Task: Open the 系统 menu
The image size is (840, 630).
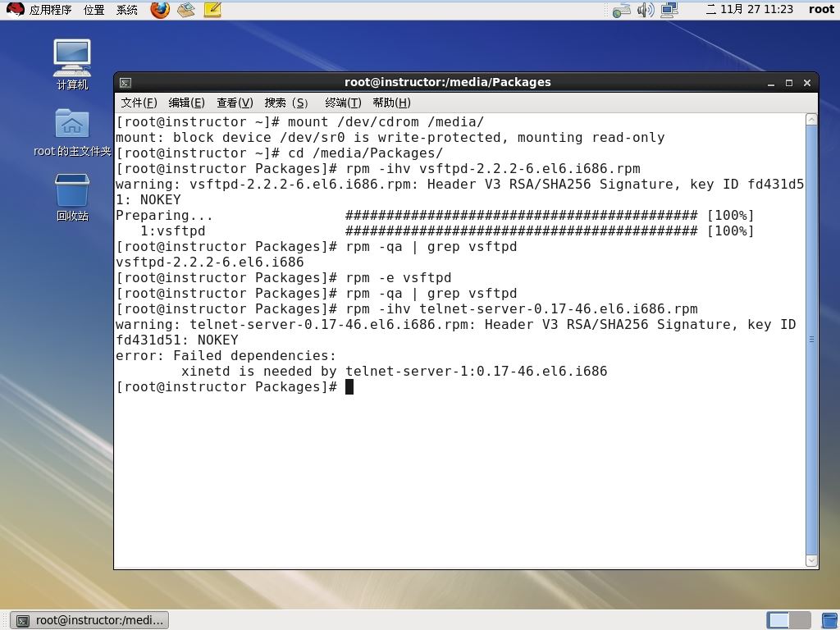Action: click(127, 10)
